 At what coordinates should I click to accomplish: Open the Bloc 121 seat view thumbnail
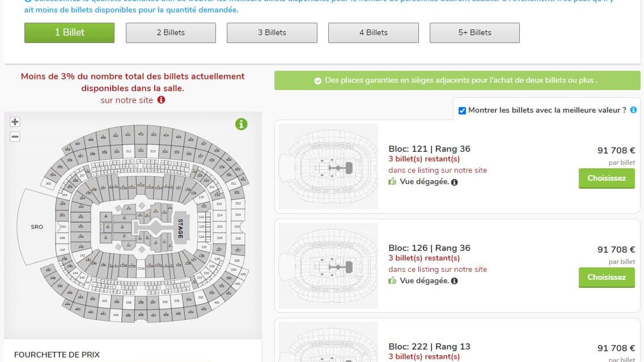328,167
